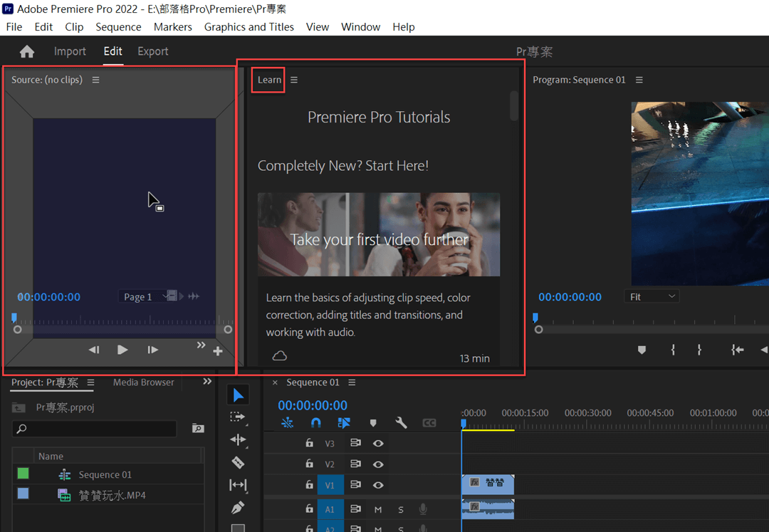Mark Out point in Program monitor
Viewport: 769px width, 532px height.
click(x=699, y=350)
